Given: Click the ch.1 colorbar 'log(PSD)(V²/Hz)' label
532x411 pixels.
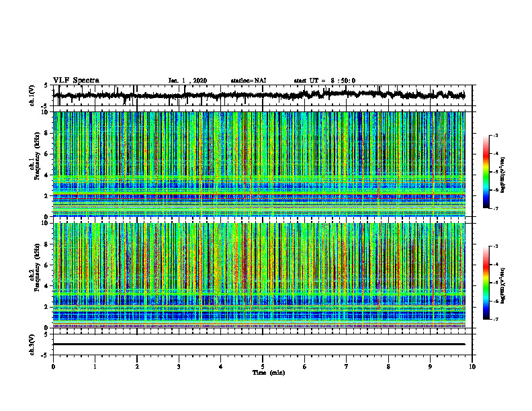Looking at the screenshot, I should [x=503, y=175].
